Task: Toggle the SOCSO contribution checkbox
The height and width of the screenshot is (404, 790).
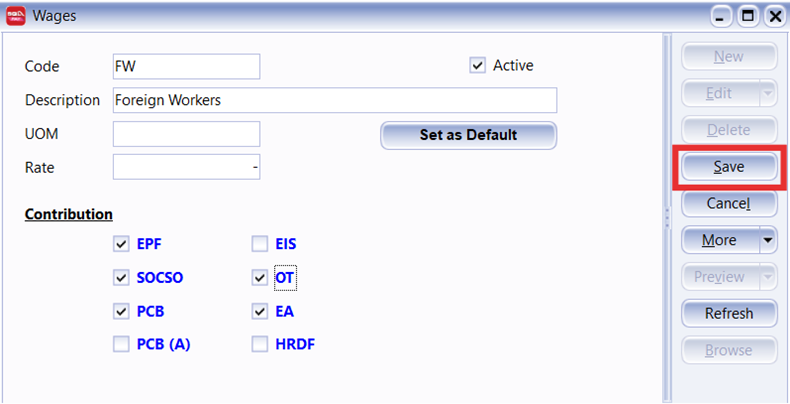Action: [122, 277]
